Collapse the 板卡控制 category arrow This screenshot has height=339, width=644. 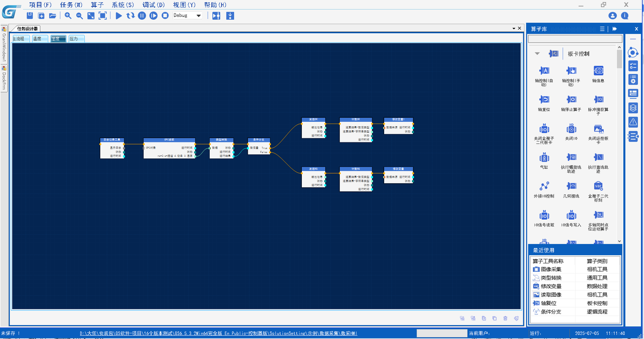tap(537, 54)
